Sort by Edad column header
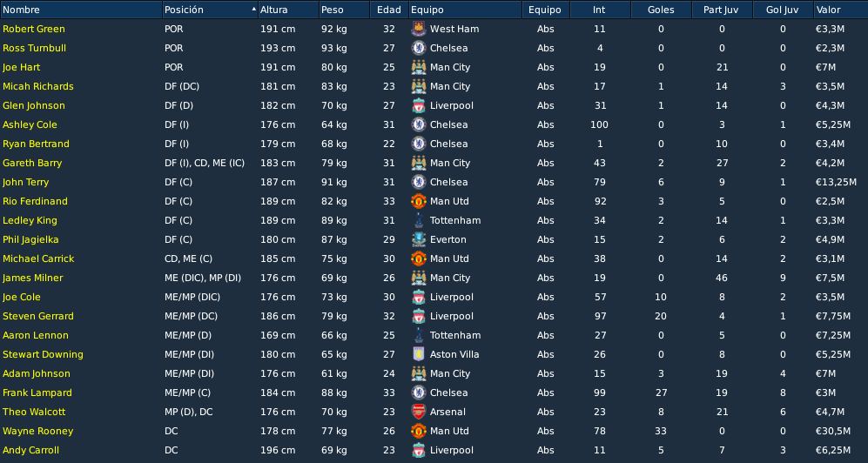 pos(389,10)
